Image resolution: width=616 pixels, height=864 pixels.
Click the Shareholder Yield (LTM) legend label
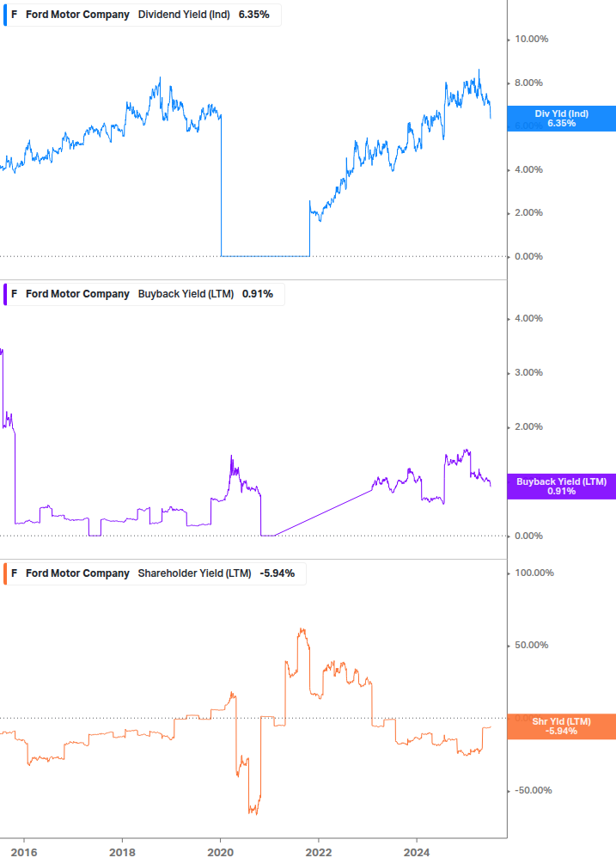pyautogui.click(x=194, y=573)
